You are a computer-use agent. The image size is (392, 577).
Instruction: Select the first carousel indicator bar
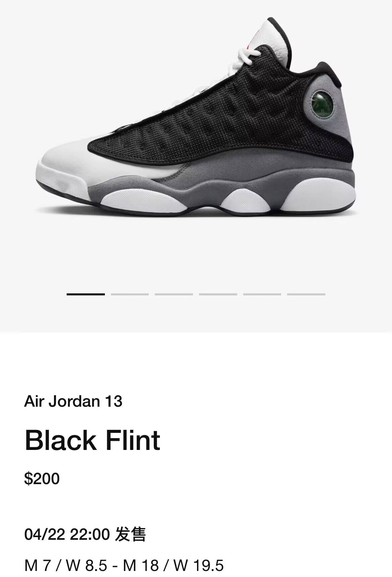click(86, 294)
